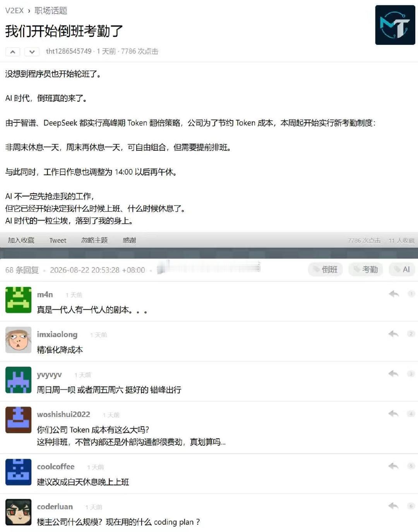Open imxiaolong's cartoon face avatar
This screenshot has width=418, height=532.
click(x=18, y=340)
